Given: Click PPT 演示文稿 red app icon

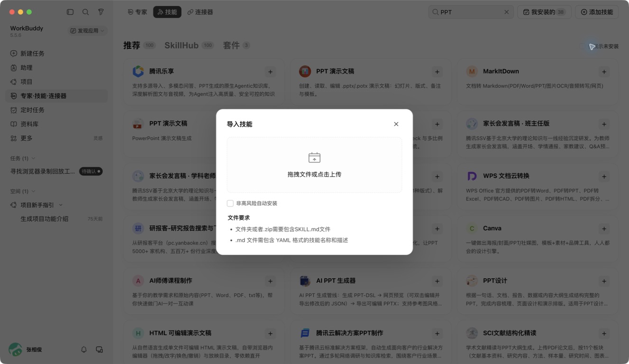Looking at the screenshot, I should tap(305, 72).
